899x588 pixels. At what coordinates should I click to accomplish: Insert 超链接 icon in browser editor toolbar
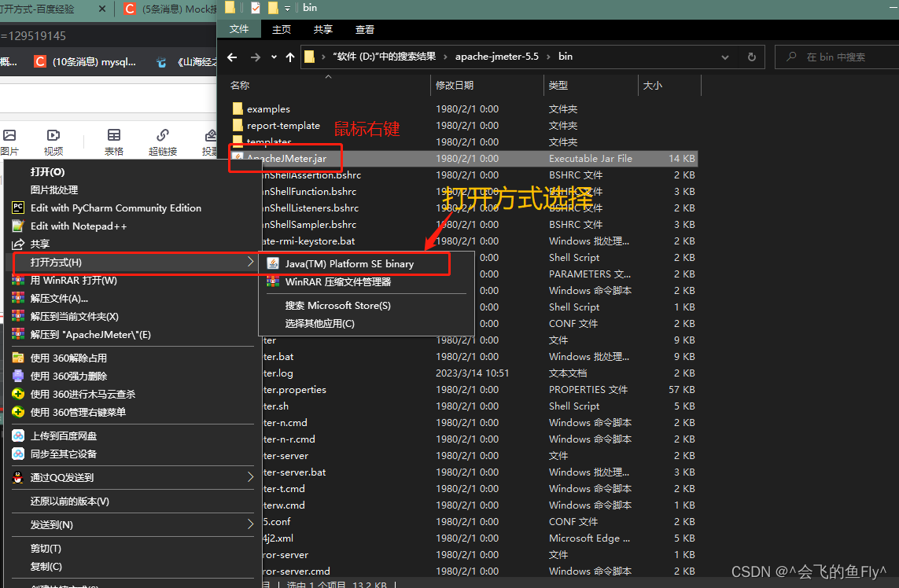click(162, 136)
